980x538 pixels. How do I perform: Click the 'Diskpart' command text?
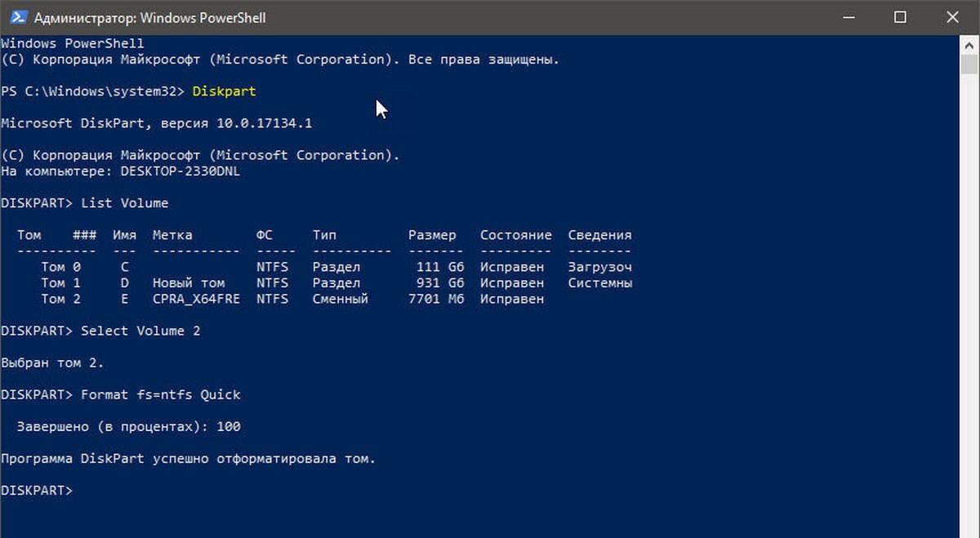(x=224, y=91)
